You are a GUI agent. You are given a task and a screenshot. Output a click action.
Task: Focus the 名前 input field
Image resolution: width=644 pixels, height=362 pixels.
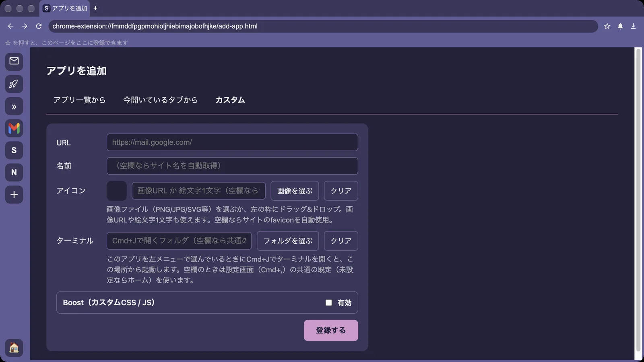point(232,166)
